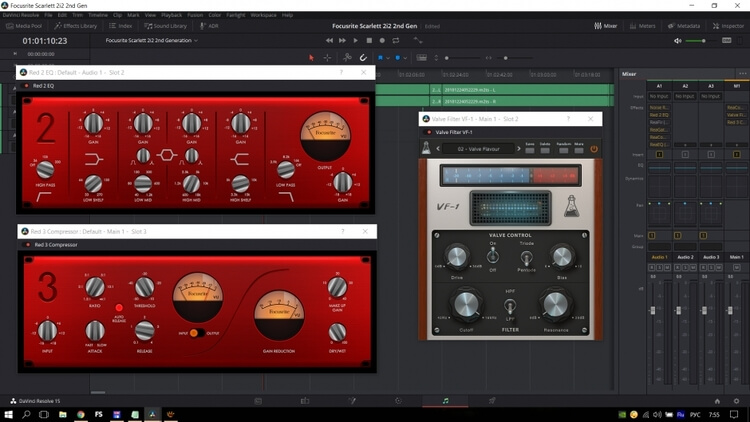This screenshot has height=422, width=750.
Task: Click the fast forward transport button
Action: pyautogui.click(x=342, y=41)
